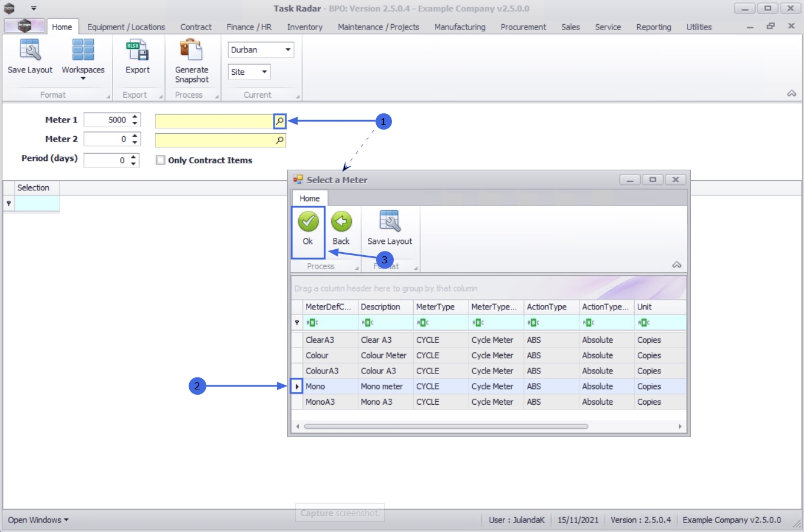Decrease the Meter 2 value
The image size is (804, 532).
coord(135,143)
